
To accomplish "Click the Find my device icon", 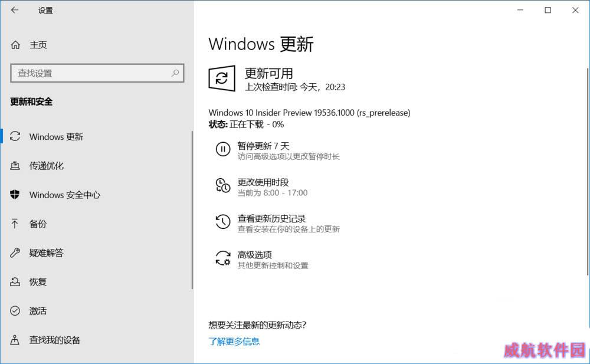I will [x=15, y=340].
